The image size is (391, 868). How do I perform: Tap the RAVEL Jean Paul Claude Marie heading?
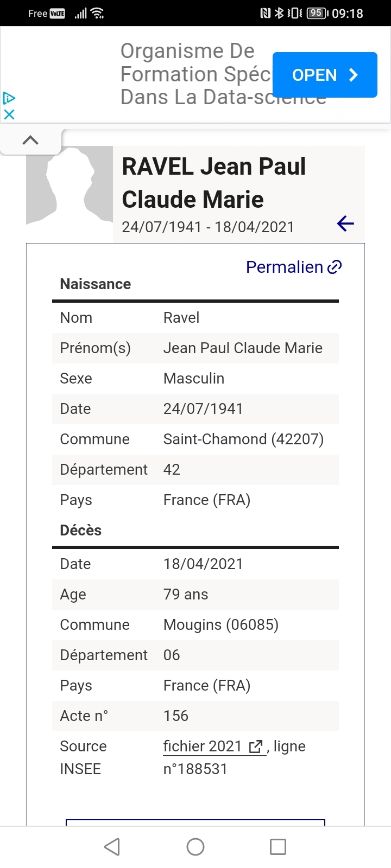tap(214, 183)
